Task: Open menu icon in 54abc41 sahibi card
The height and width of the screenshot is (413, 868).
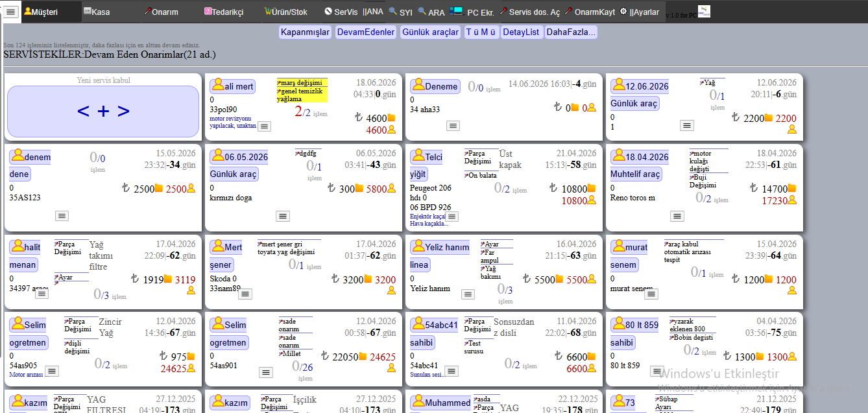Action: (x=452, y=371)
